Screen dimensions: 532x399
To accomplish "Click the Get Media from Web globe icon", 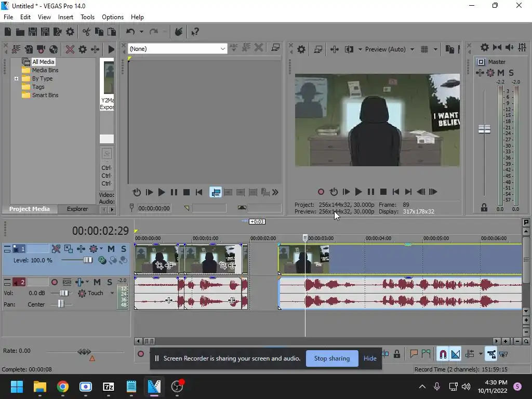I will tap(54, 49).
